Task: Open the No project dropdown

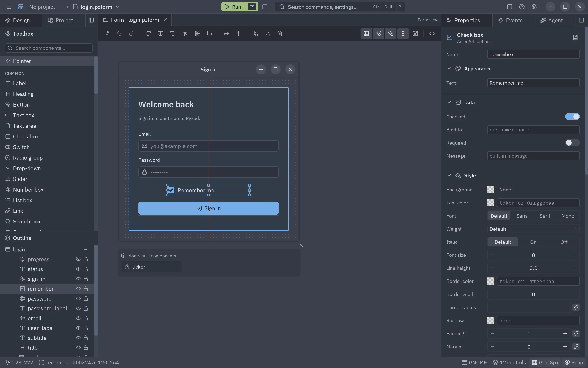Action: click(46, 7)
